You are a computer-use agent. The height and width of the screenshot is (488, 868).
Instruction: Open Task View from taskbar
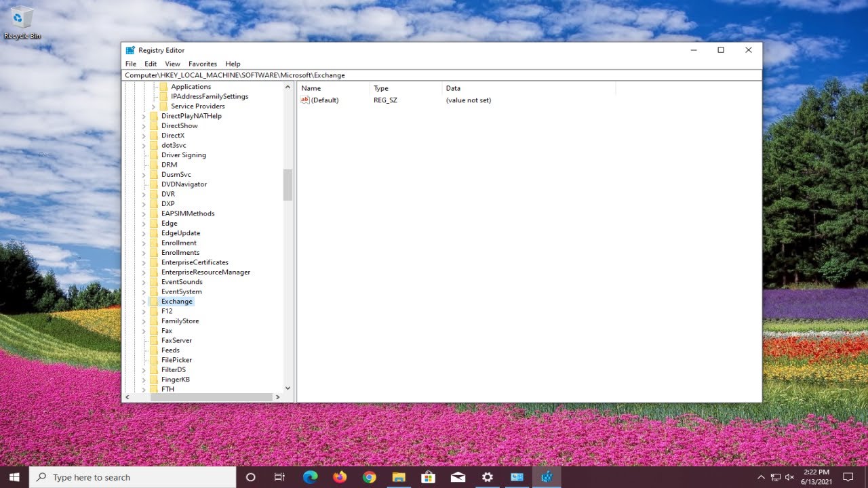(279, 477)
